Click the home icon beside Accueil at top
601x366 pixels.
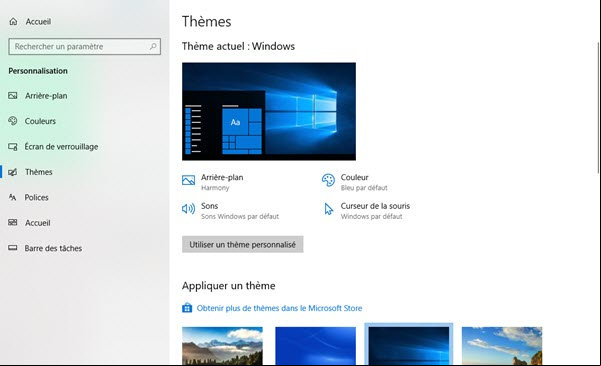coord(13,21)
